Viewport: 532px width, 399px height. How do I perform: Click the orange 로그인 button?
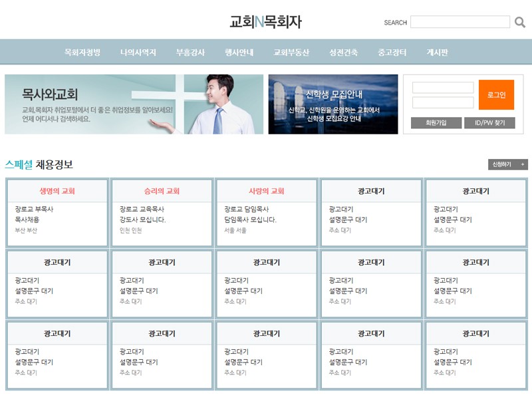496,94
